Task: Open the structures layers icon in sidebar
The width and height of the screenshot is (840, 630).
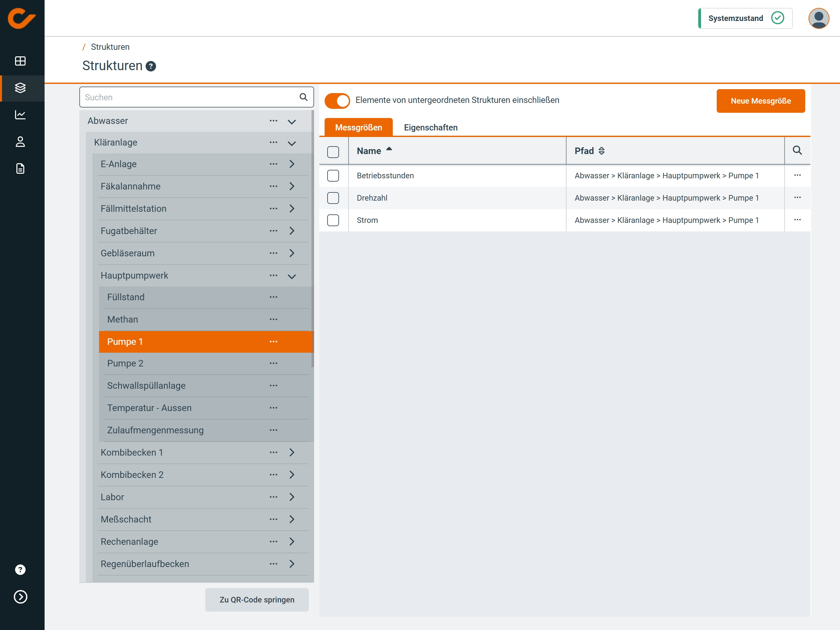Action: 20,88
